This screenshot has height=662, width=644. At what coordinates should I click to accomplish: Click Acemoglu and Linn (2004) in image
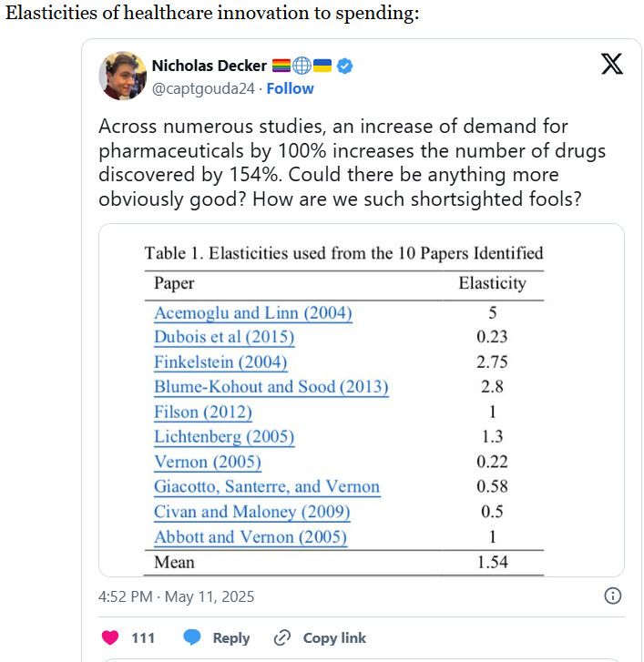tap(253, 313)
